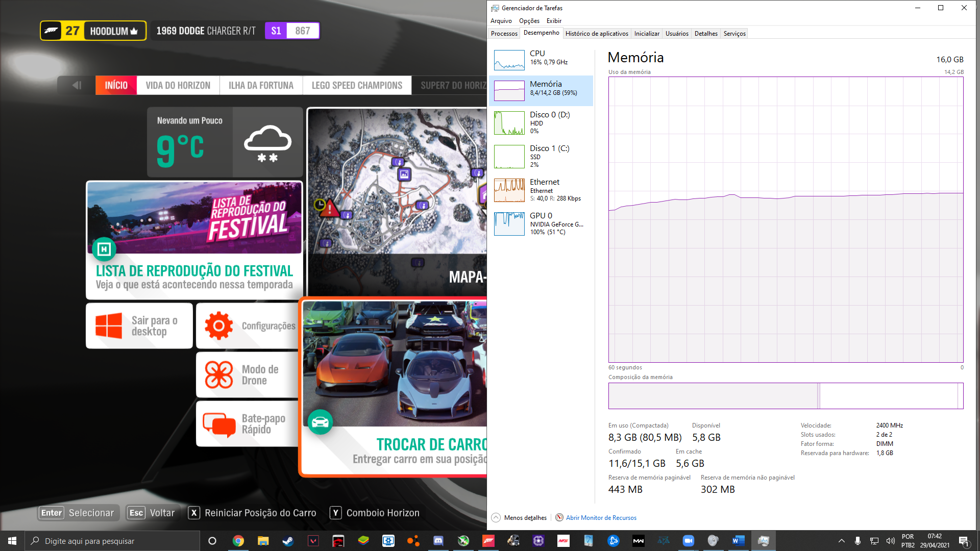980x551 pixels.
Task: Click the Windows Start button
Action: pos(12,541)
